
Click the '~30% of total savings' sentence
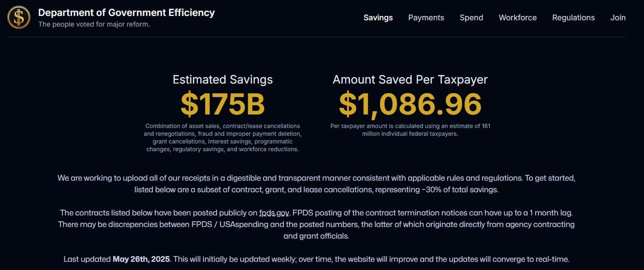316,189
